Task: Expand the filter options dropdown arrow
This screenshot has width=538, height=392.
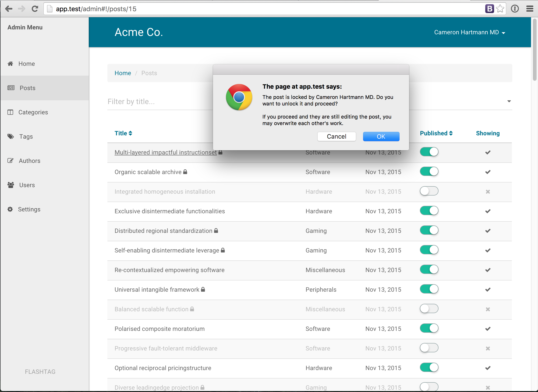Action: [509, 101]
